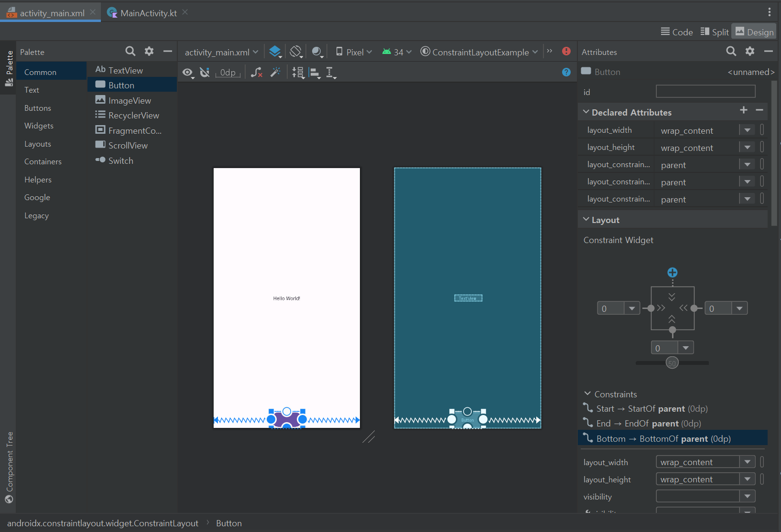The height and width of the screenshot is (532, 781).
Task: Search the Attributes panel
Action: point(731,51)
